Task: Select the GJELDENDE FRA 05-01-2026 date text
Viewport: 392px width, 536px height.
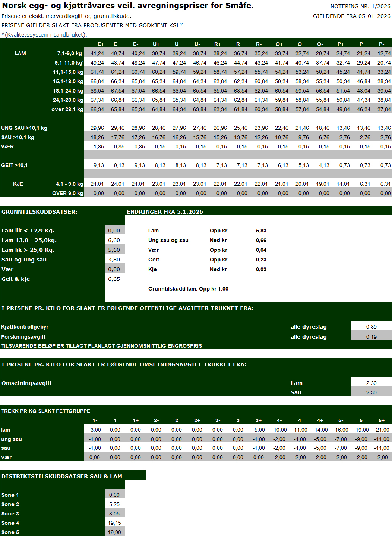Action: click(x=351, y=16)
